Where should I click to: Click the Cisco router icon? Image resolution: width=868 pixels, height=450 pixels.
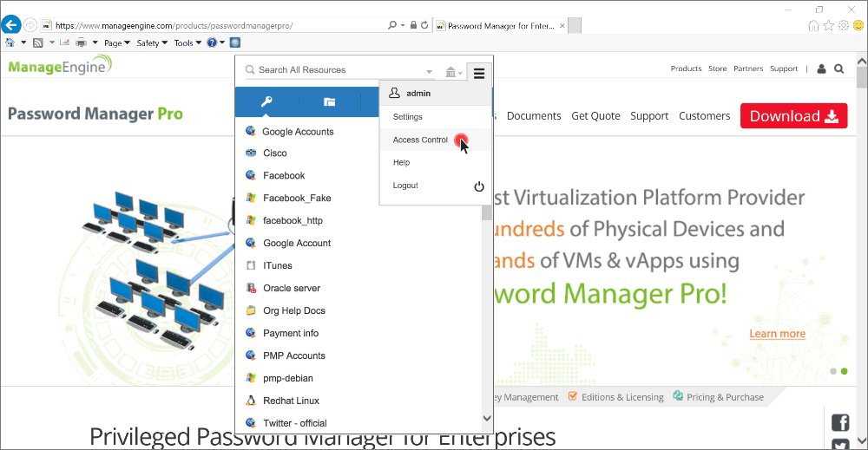click(251, 153)
